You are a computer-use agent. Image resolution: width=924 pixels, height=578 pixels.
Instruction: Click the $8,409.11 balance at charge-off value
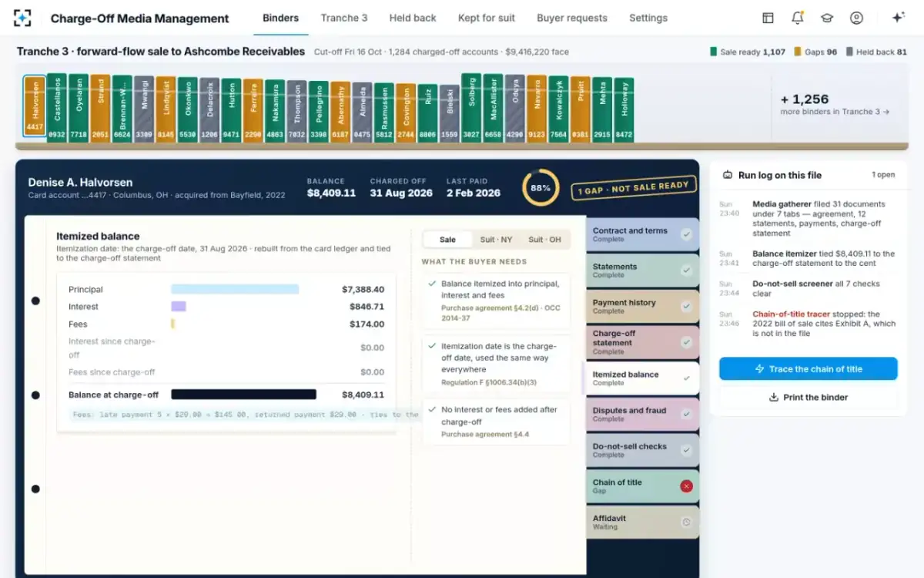[363, 395]
